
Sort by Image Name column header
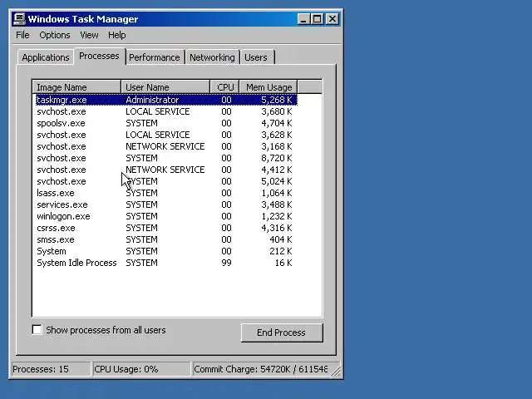click(x=76, y=87)
